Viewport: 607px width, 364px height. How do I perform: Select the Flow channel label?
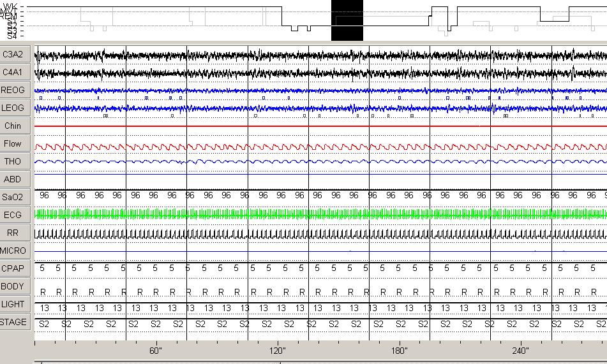click(x=15, y=143)
